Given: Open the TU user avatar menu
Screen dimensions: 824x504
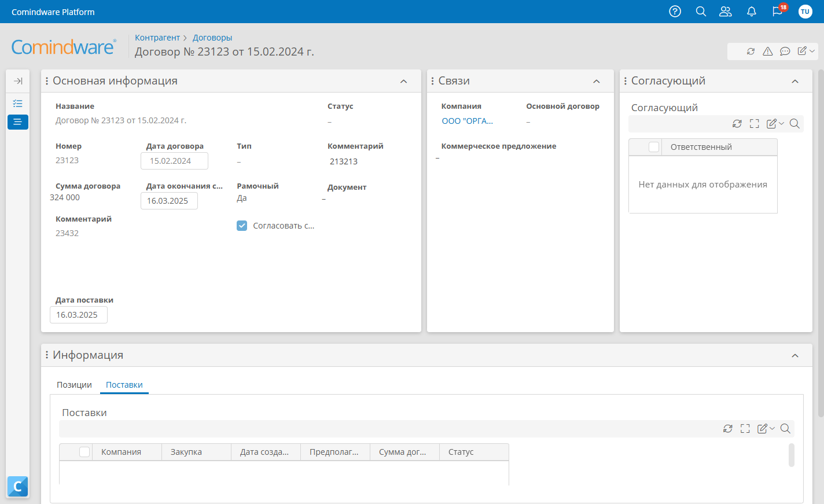Looking at the screenshot, I should 805,12.
